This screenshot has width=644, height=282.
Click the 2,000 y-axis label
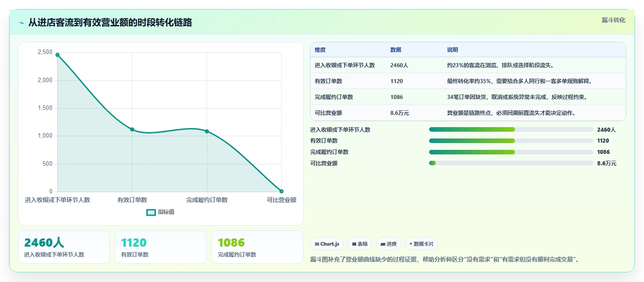[x=45, y=80]
